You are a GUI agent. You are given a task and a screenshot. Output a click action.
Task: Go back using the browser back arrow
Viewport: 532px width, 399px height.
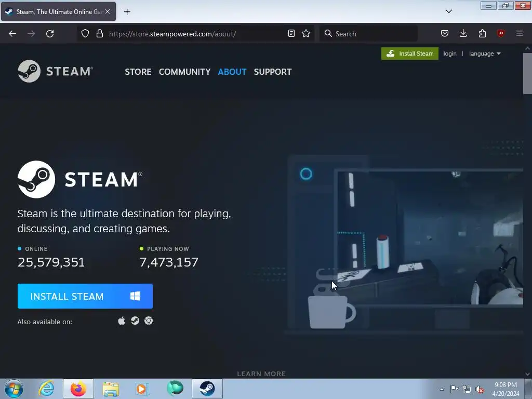[x=12, y=34]
